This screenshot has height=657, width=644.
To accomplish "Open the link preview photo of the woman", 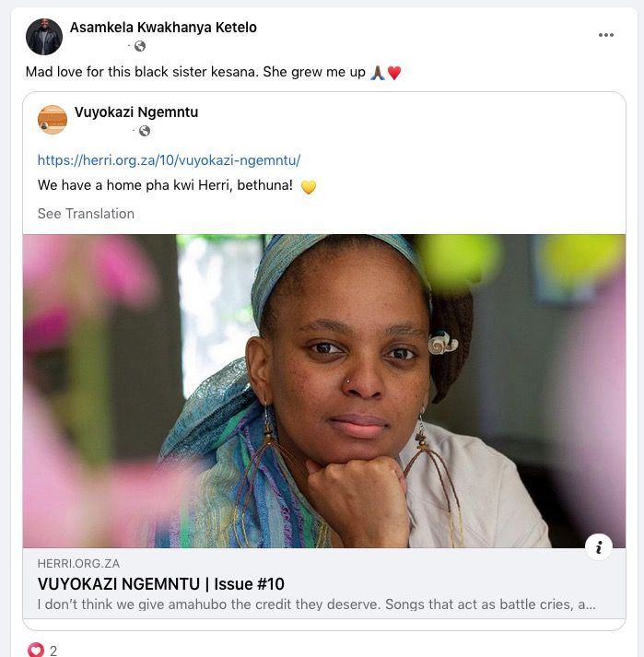I will tap(323, 391).
